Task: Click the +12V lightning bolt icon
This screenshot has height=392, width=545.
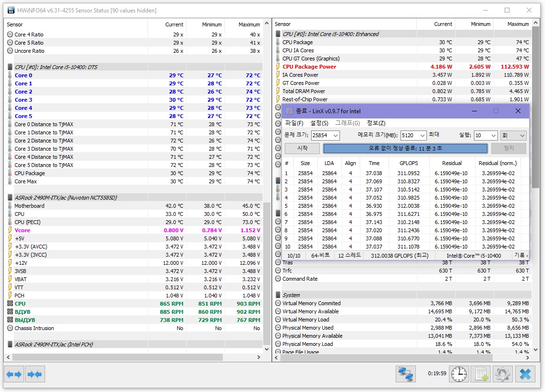Action: point(10,263)
